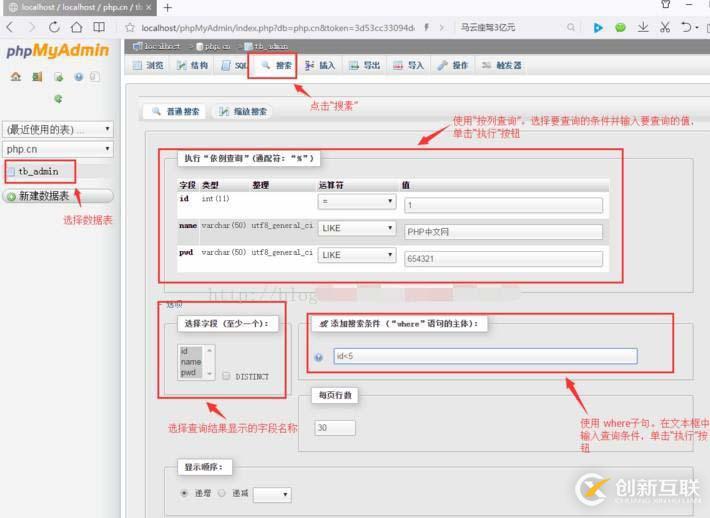Click the undo restore-tab arrow icon
This screenshot has height=518, width=710.
(x=686, y=27)
